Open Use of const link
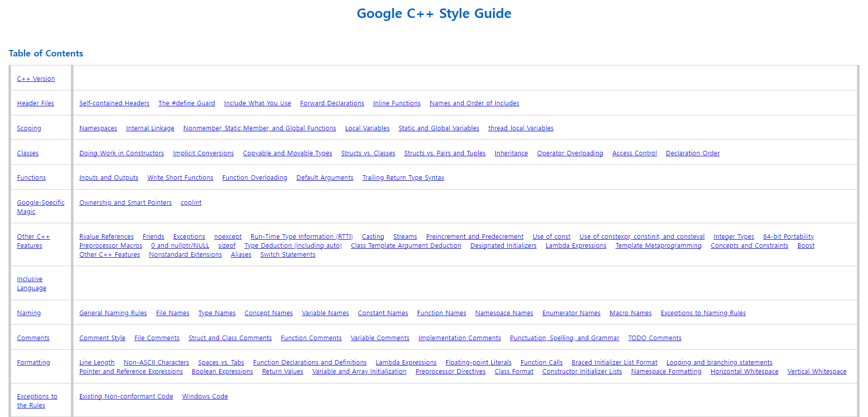The image size is (868, 417). click(x=552, y=237)
